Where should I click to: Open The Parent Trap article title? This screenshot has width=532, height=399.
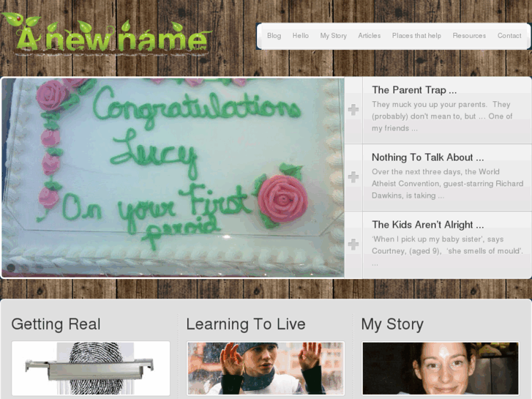click(414, 90)
